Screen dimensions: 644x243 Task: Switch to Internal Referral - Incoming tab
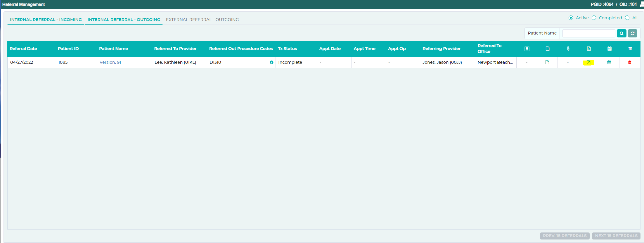coord(46,20)
